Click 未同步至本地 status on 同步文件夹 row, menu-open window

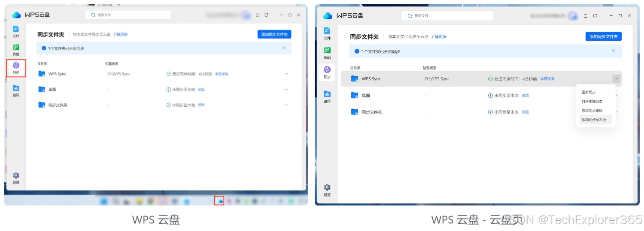tap(506, 112)
